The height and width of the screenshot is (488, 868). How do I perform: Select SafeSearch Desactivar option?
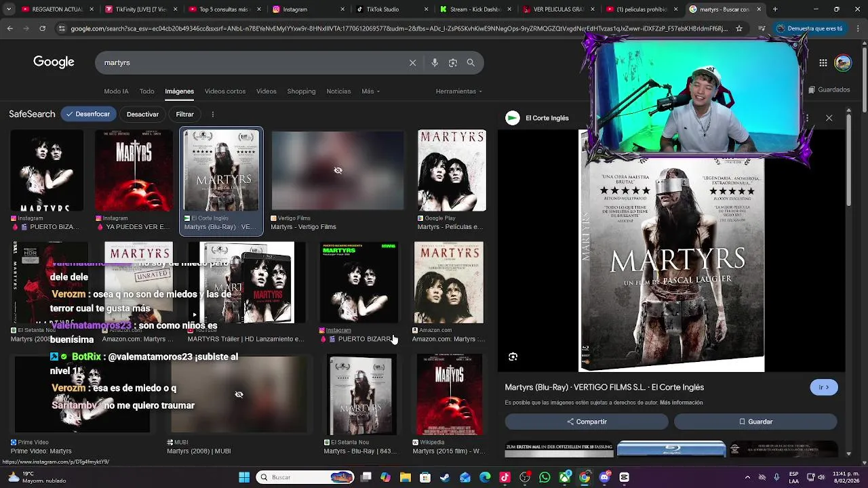(142, 115)
